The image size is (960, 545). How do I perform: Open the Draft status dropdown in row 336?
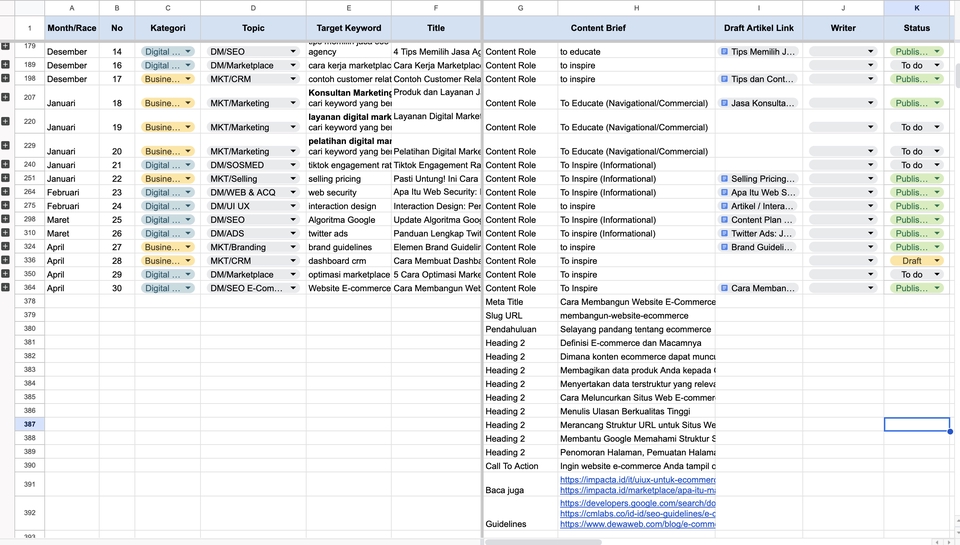pyautogui.click(x=916, y=261)
